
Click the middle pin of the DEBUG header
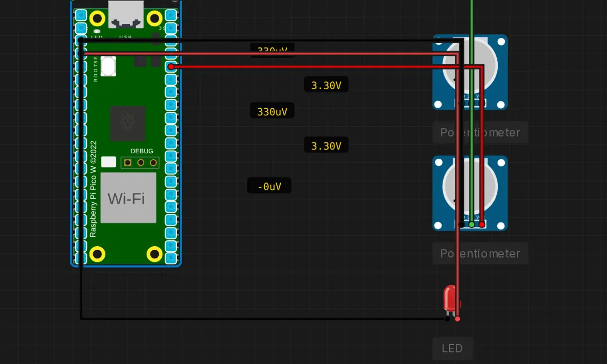click(x=141, y=162)
